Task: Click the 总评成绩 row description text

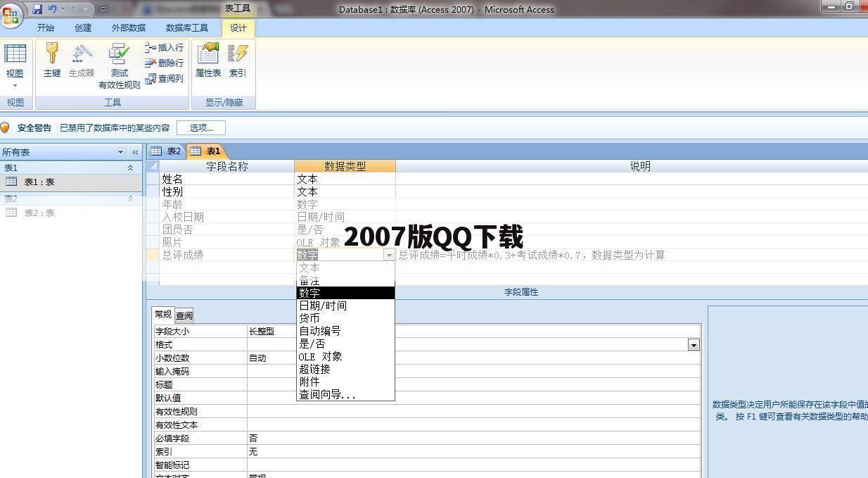Action: click(532, 255)
